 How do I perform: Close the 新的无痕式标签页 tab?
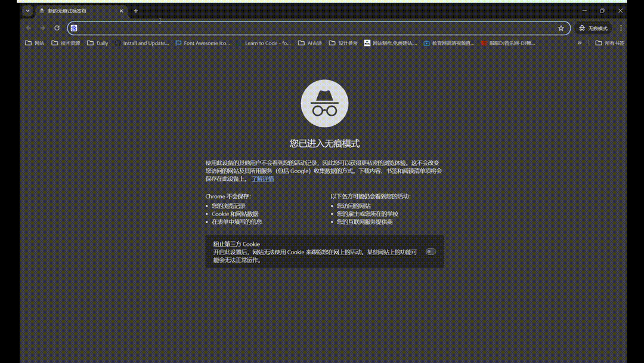coord(121,11)
